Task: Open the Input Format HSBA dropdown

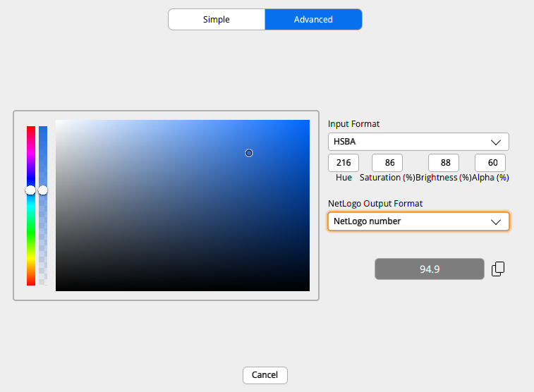Action: 418,142
